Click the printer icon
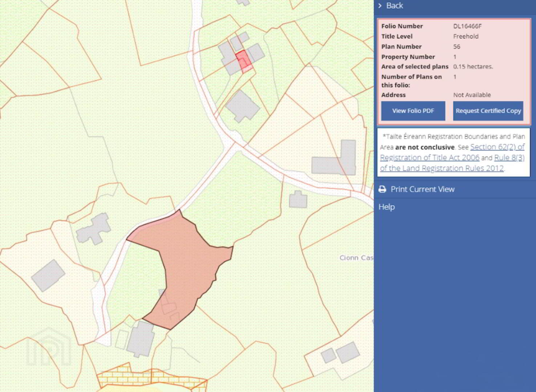 pyautogui.click(x=382, y=189)
